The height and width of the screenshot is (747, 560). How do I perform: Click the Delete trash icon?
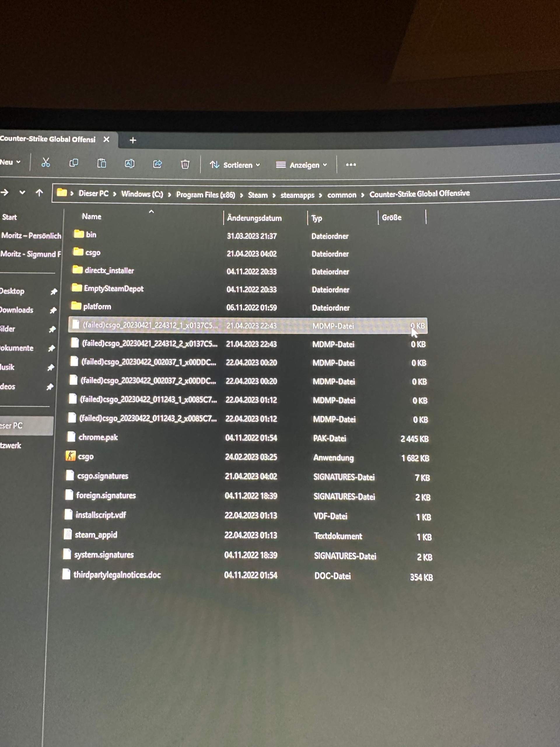(185, 165)
